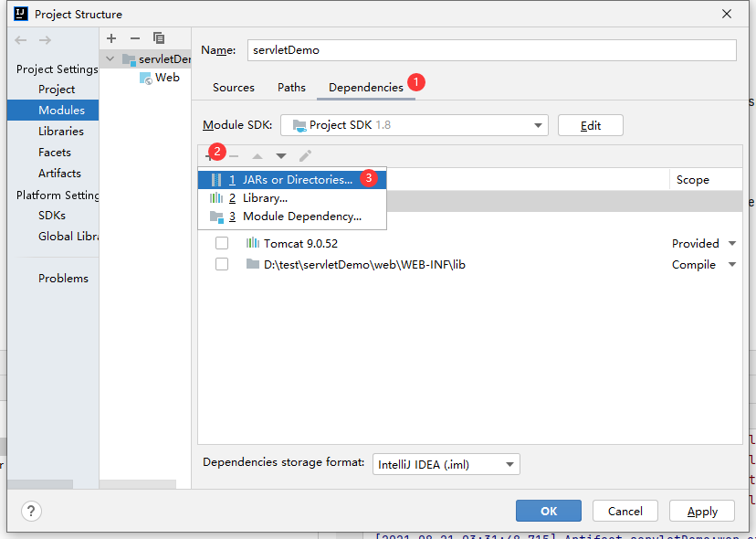756x539 pixels.
Task: Switch to the Sources tab
Action: (234, 88)
